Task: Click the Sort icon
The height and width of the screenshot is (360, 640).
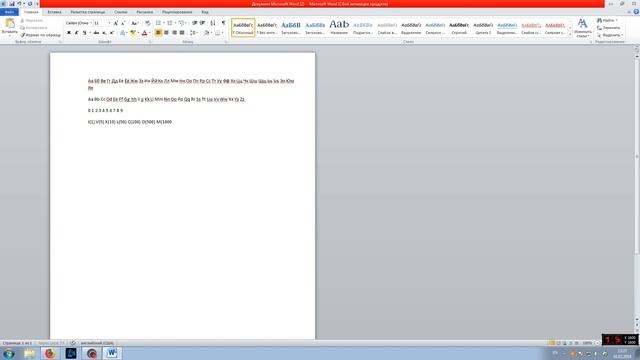Action: pos(213,23)
